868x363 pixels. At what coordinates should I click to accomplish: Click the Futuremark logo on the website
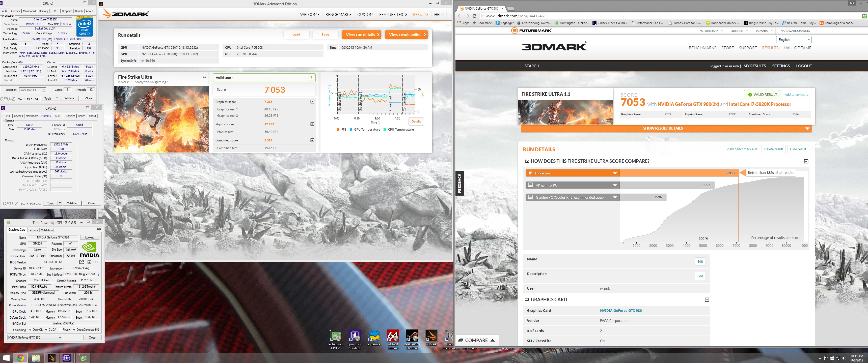click(x=531, y=31)
